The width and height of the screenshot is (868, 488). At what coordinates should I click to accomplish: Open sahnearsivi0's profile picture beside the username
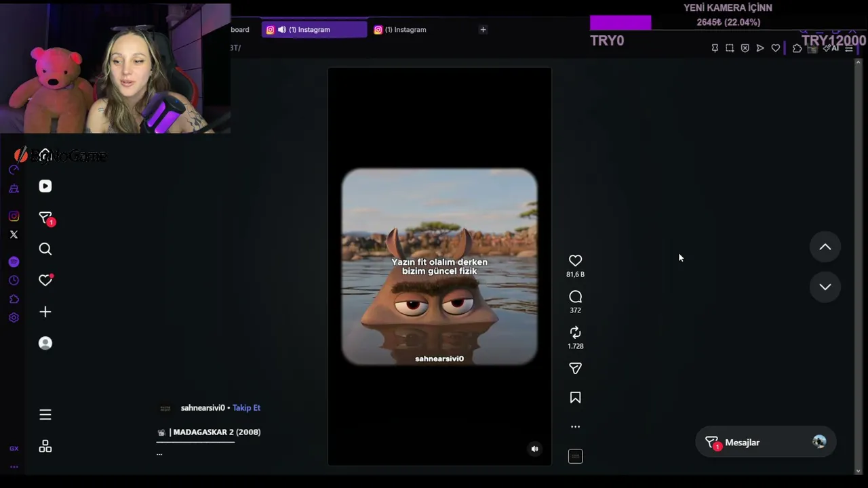pos(165,408)
